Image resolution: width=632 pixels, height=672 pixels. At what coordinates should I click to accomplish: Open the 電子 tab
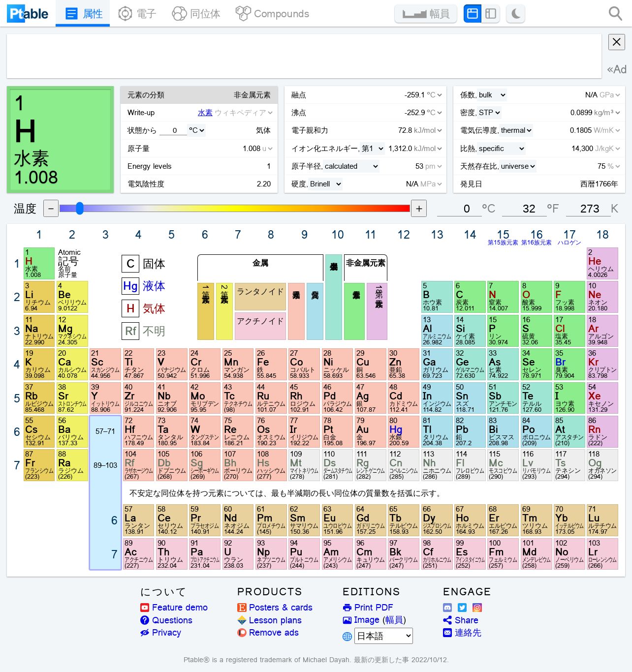click(137, 14)
